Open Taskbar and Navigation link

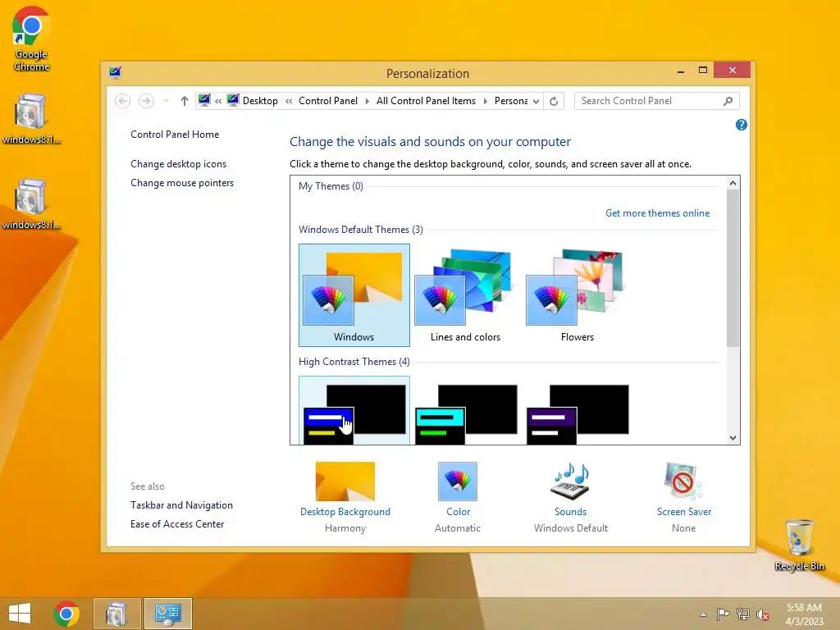coord(181,505)
